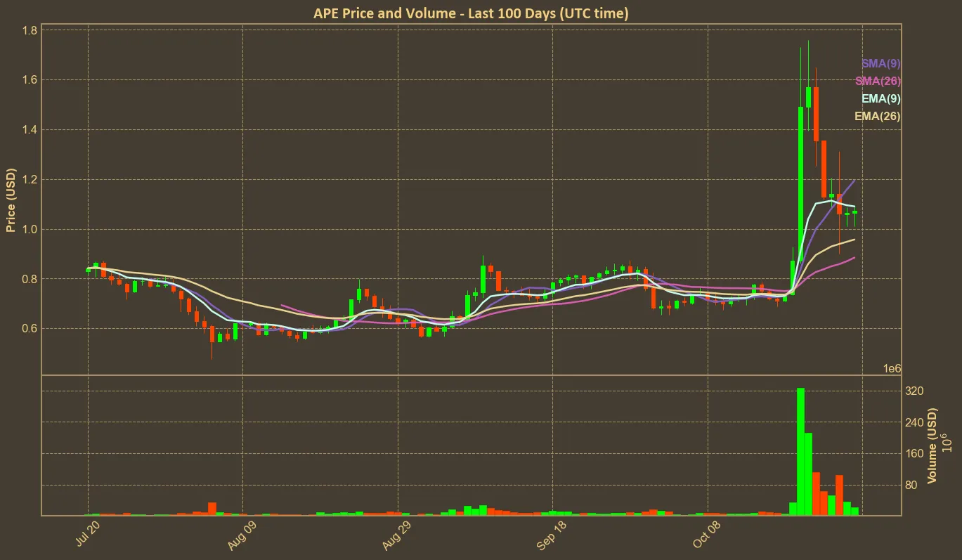
Task: Select the EMA(9) legend label
Action: (880, 98)
